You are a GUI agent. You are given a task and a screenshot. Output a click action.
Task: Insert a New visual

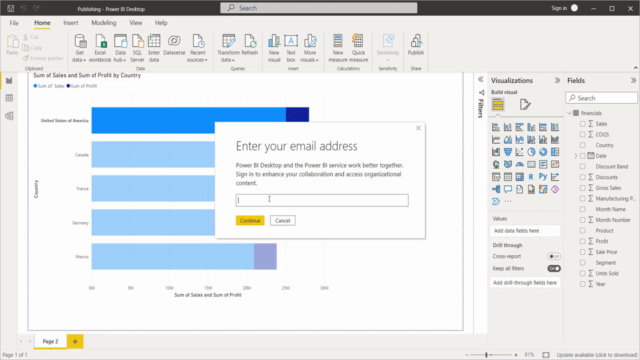pos(274,48)
